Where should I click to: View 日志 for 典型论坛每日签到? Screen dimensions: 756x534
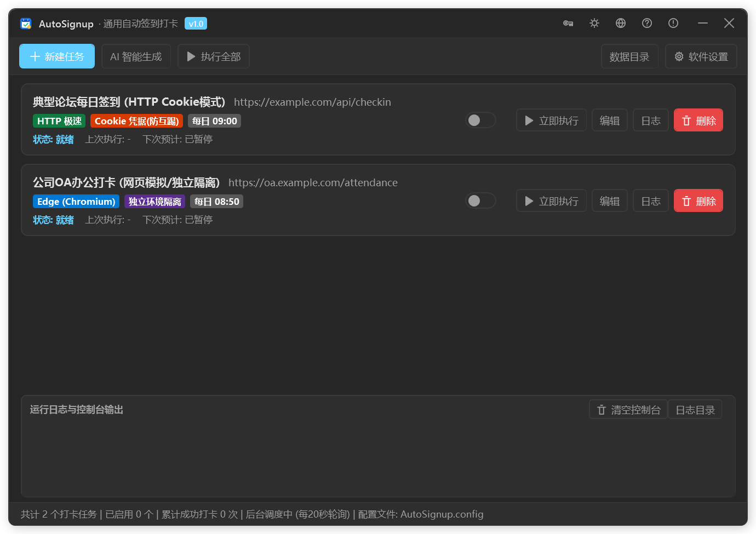coord(651,120)
